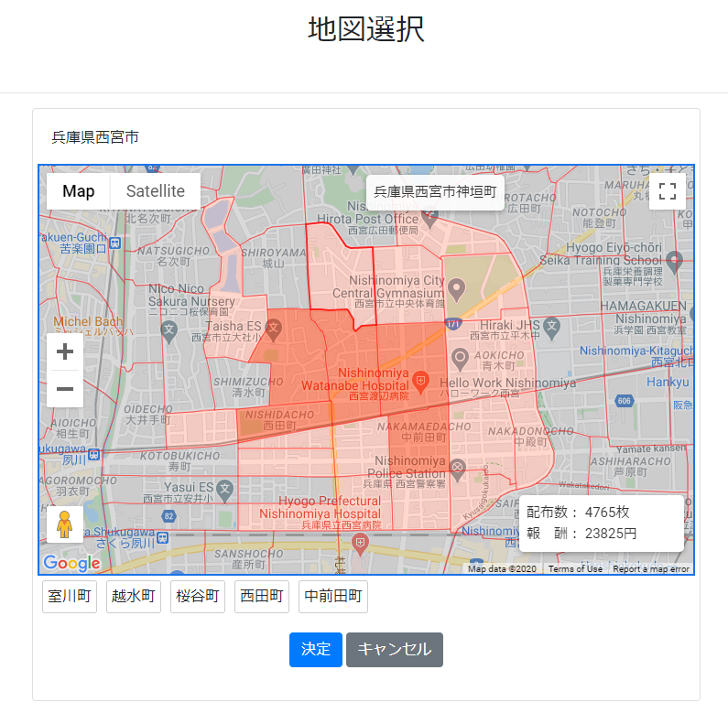Open the Terms of Use link

pyautogui.click(x=575, y=568)
